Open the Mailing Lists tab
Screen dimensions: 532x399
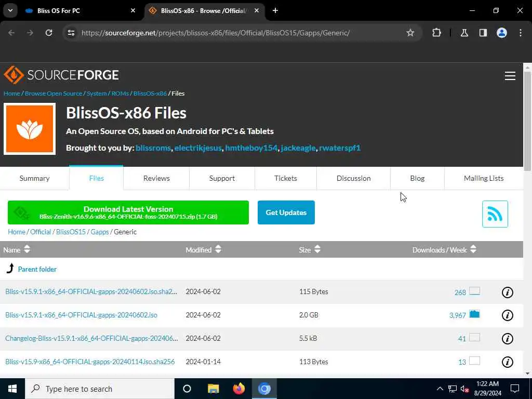[x=484, y=179]
